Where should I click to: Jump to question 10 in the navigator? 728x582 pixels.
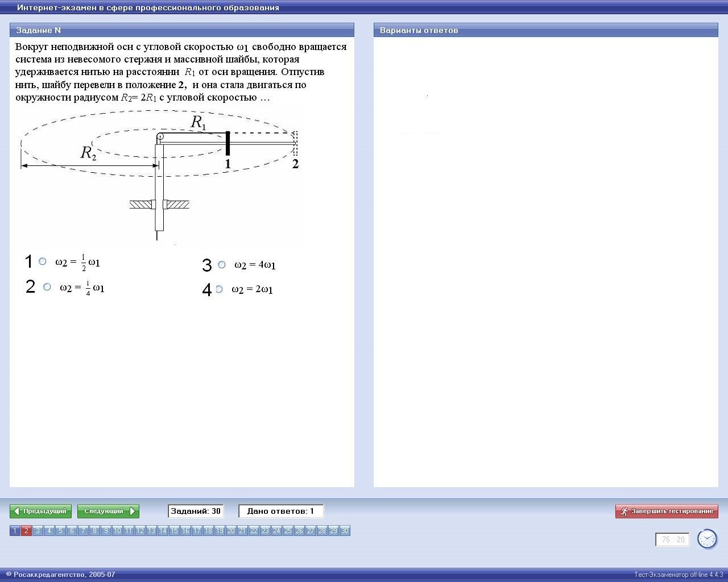(x=117, y=531)
